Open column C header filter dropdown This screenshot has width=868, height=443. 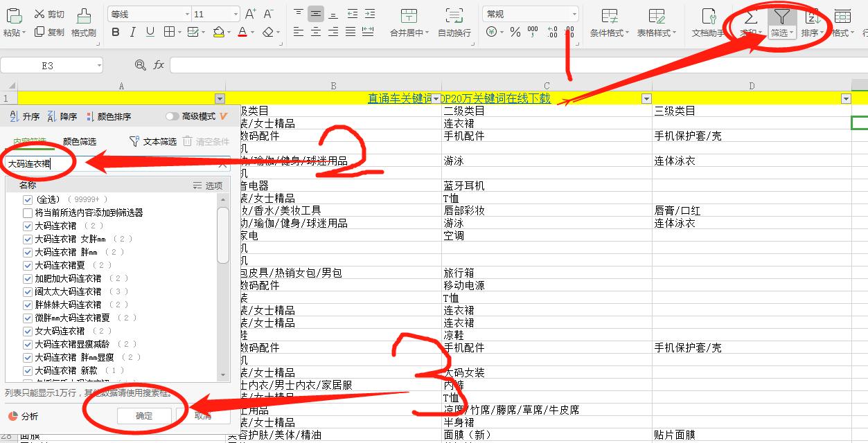[x=646, y=98]
